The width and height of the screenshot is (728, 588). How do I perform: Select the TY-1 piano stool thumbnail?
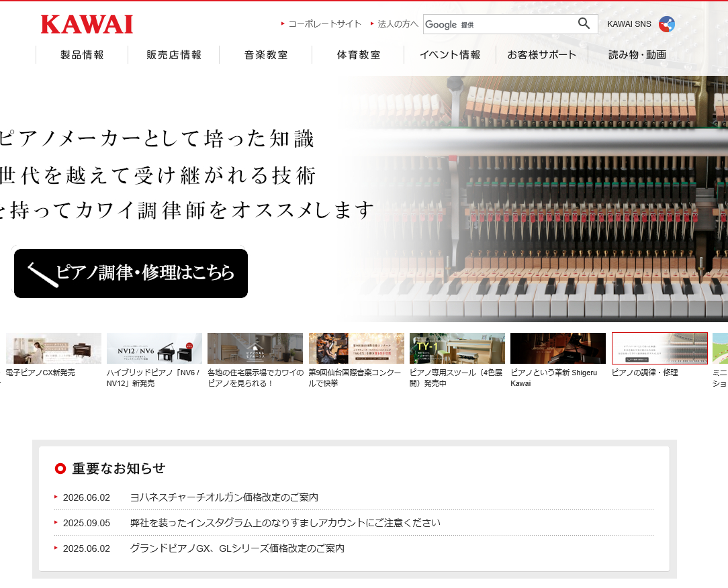(457, 348)
